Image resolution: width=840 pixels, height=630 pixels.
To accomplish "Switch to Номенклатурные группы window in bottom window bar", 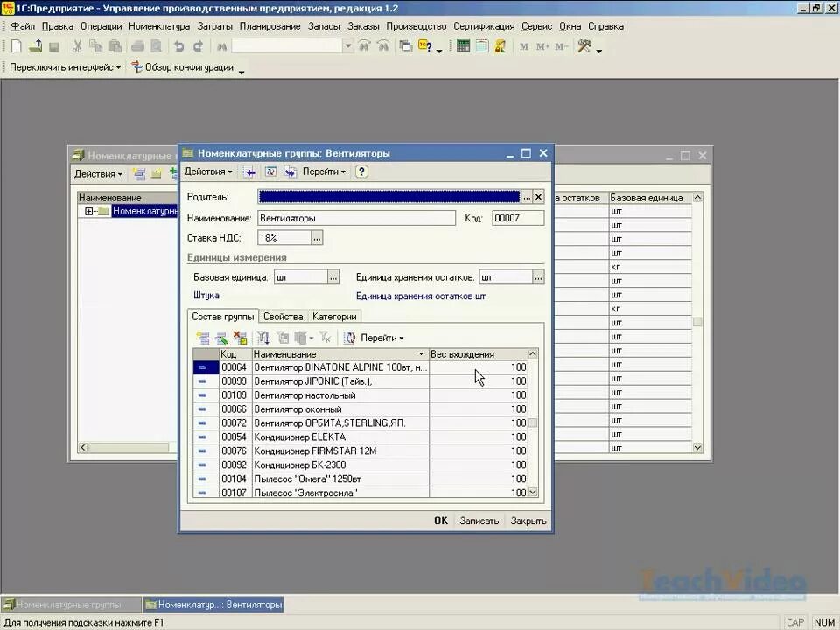I will pyautogui.click(x=70, y=605).
